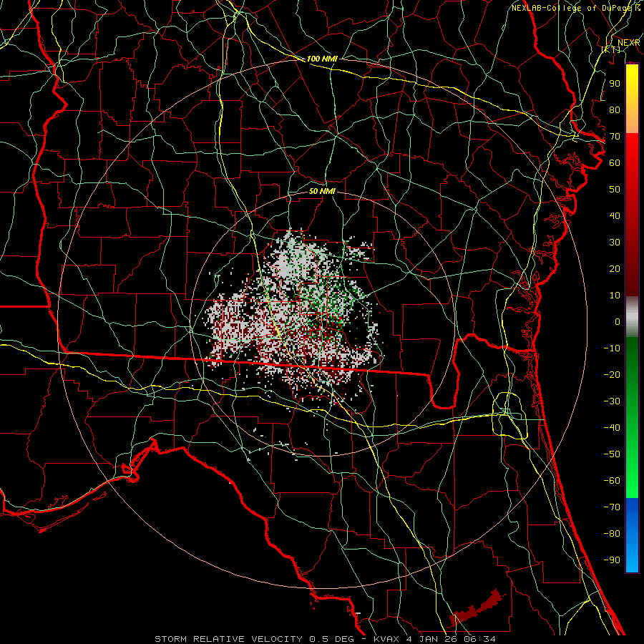644x644 pixels.
Task: Click the 70 value on the velocity scale
Action: (615, 137)
